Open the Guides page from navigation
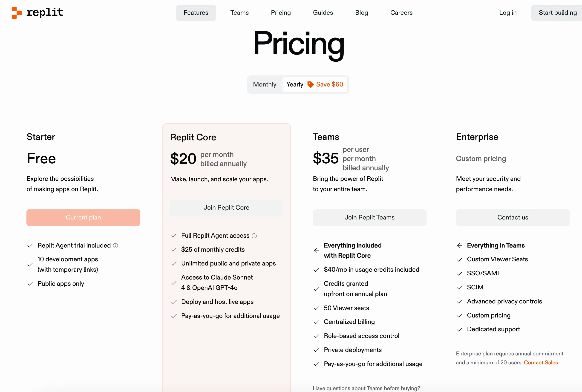 (x=323, y=12)
